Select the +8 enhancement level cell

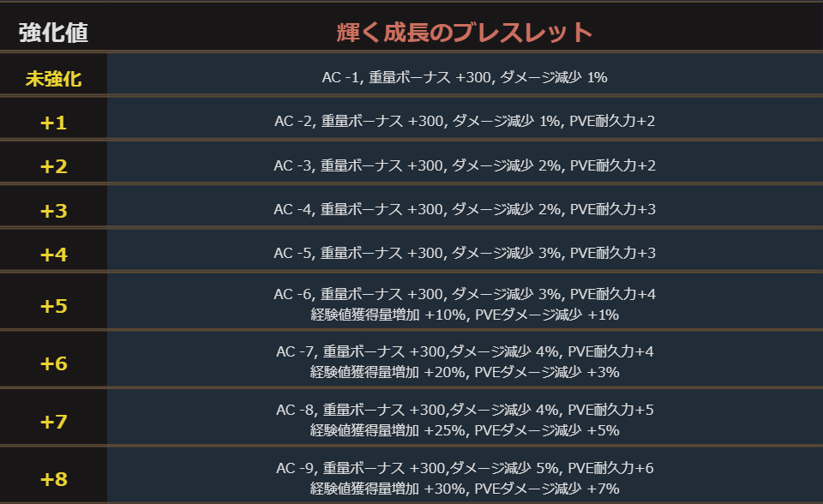(x=53, y=478)
